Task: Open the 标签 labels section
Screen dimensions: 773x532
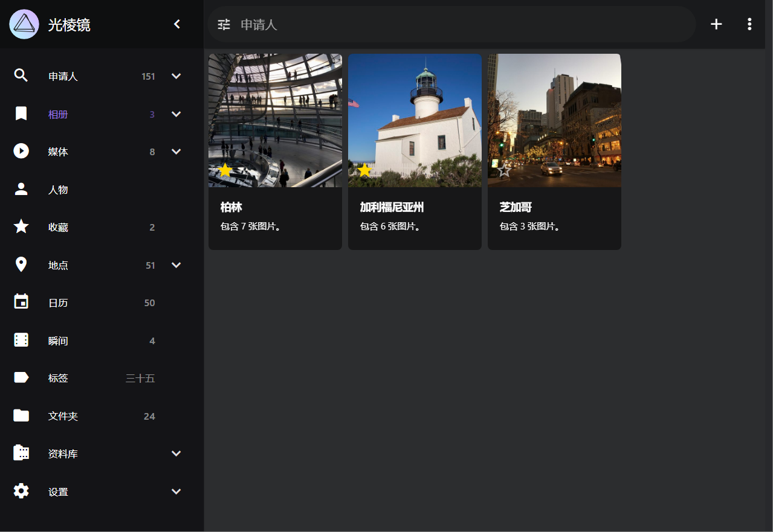Action: pyautogui.click(x=58, y=379)
